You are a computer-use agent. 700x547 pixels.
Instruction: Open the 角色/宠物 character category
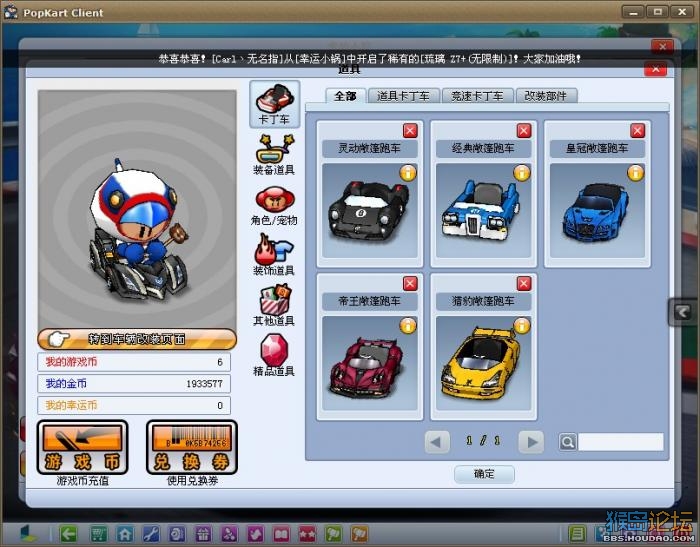click(x=275, y=205)
